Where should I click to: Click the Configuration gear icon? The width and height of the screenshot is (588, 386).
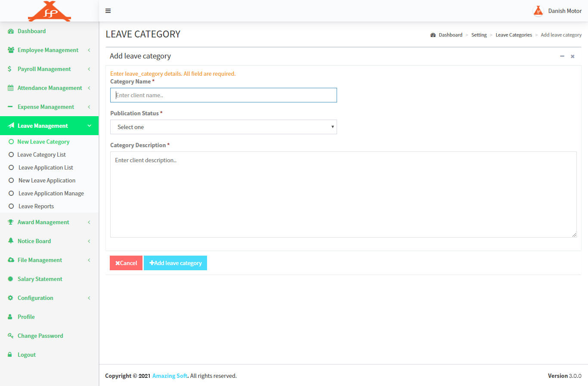tap(11, 298)
